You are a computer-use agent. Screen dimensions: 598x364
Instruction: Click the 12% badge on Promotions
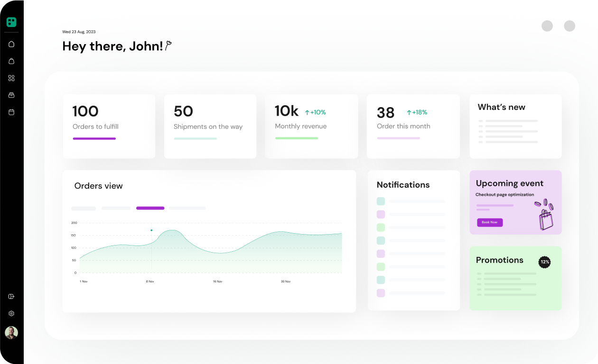[x=544, y=262]
